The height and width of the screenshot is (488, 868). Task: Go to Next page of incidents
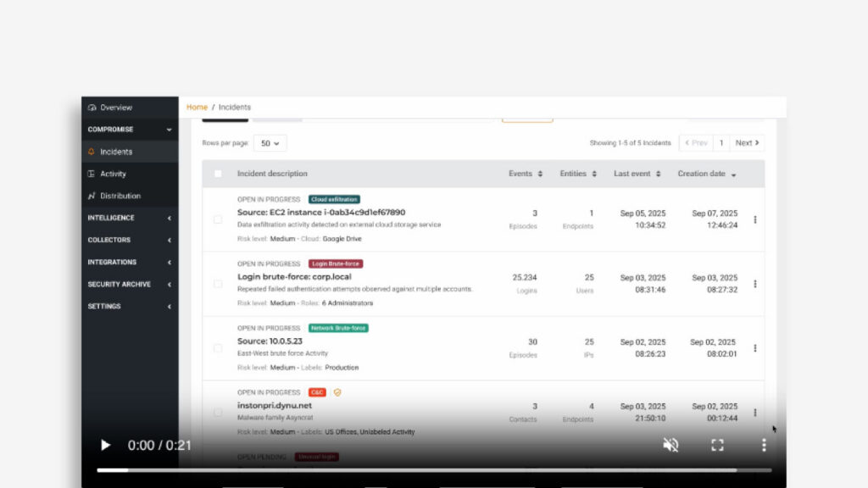(747, 143)
